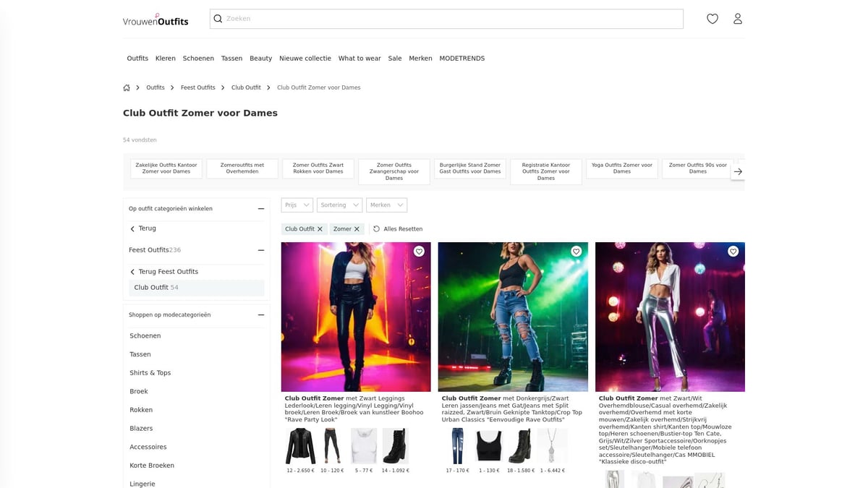This screenshot has height=488, width=868.
Task: Open the account icon in the header
Action: tap(738, 19)
